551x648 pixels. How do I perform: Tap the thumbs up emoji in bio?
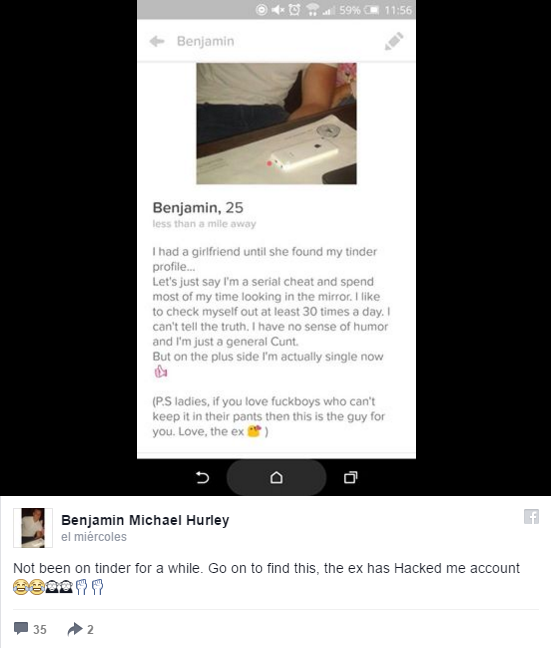[160, 372]
